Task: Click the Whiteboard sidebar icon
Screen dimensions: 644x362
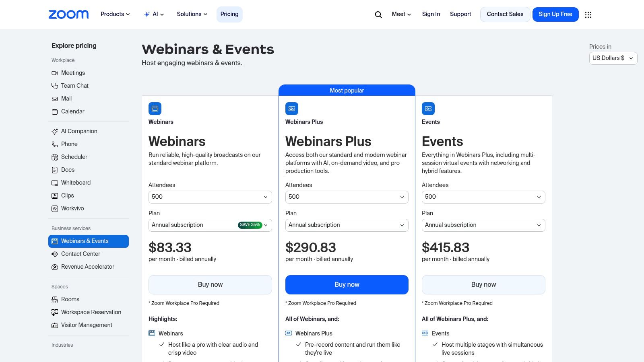Action: [x=55, y=183]
